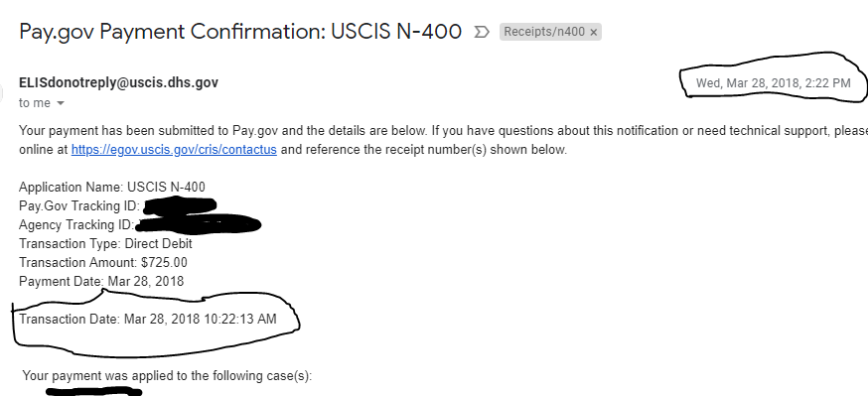Viewport: 868px width, 396px height.
Task: Click the Agency Tracking ID label
Action: (76, 224)
